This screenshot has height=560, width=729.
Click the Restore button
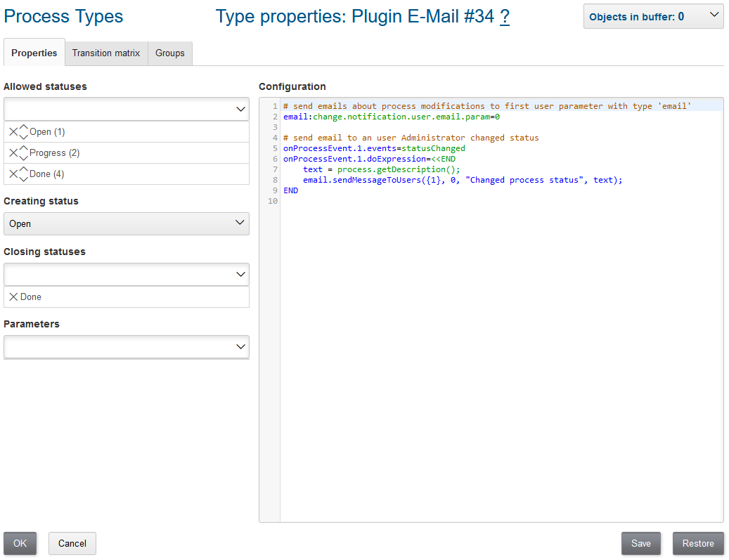click(698, 544)
